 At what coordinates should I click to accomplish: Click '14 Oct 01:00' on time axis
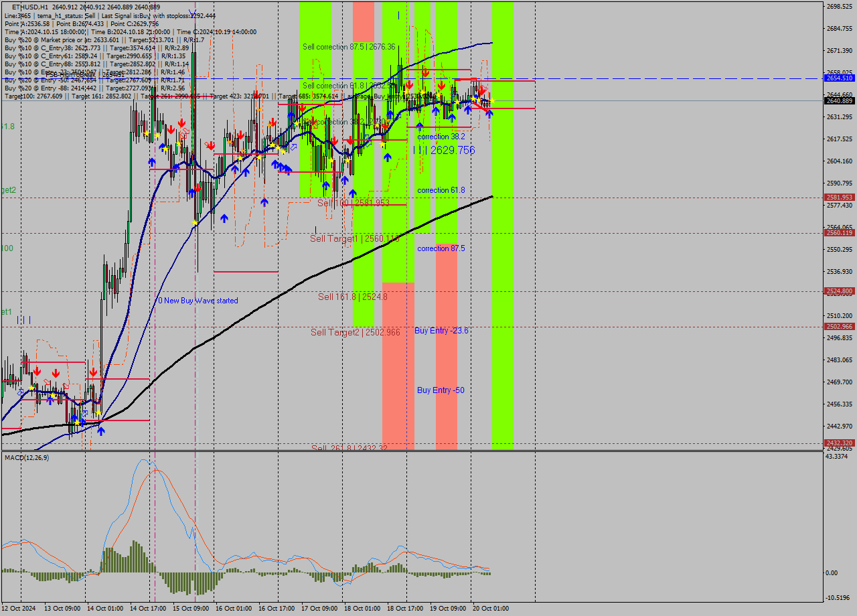click(106, 609)
